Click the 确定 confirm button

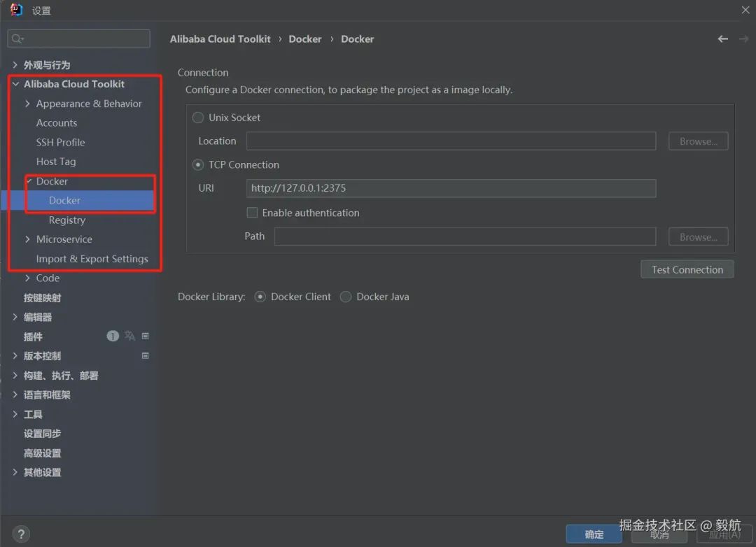594,534
